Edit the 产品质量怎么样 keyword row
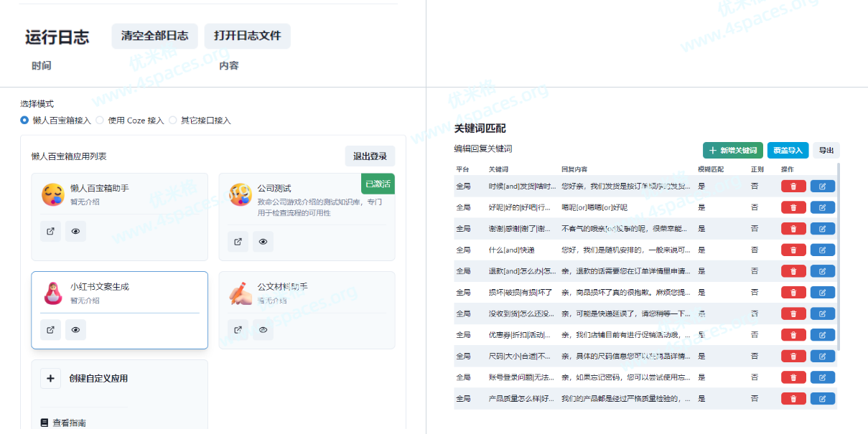The image size is (868, 434). click(x=823, y=398)
